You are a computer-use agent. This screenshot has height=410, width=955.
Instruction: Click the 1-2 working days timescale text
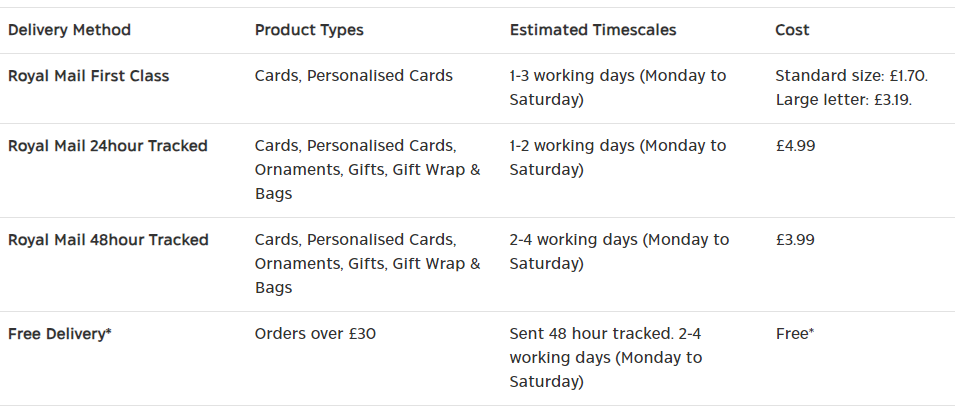pos(617,158)
